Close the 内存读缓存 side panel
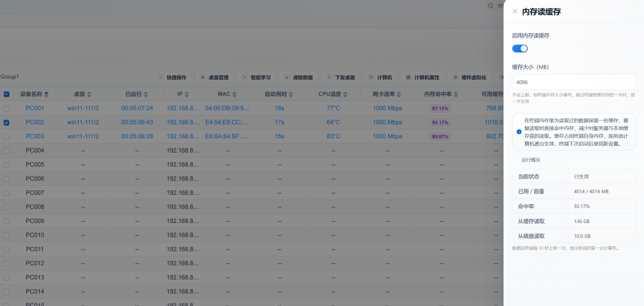Viewport: 644px width, 306px height. point(514,11)
